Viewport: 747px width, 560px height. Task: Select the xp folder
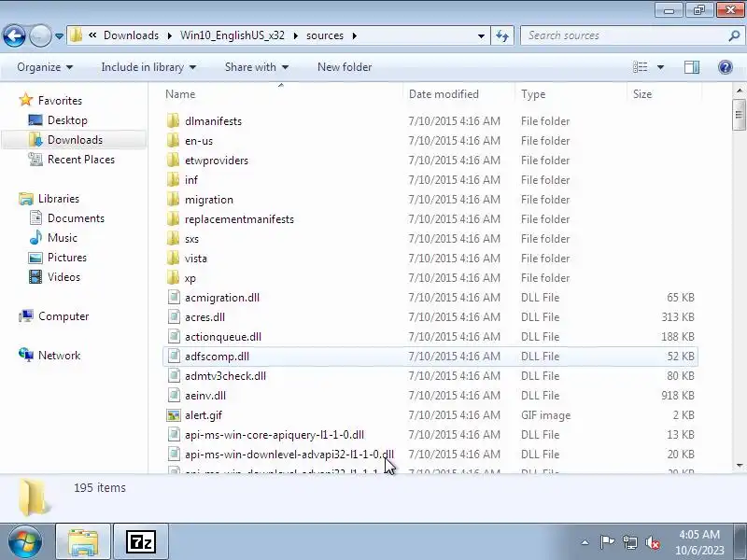point(190,277)
